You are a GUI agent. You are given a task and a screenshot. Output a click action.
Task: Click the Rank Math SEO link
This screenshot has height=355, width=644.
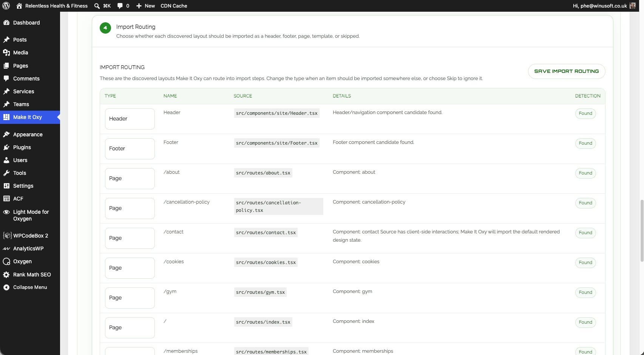(x=32, y=275)
